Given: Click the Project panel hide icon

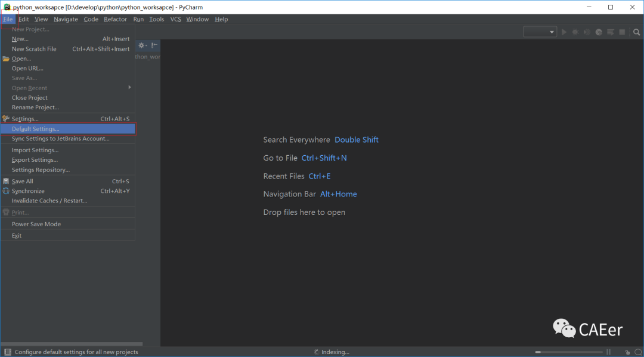Looking at the screenshot, I should 154,45.
